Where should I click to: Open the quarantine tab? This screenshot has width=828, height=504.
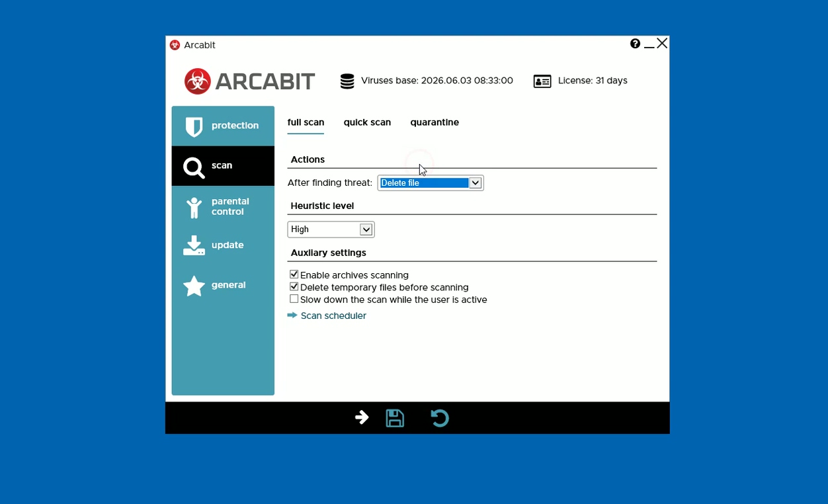tap(435, 122)
